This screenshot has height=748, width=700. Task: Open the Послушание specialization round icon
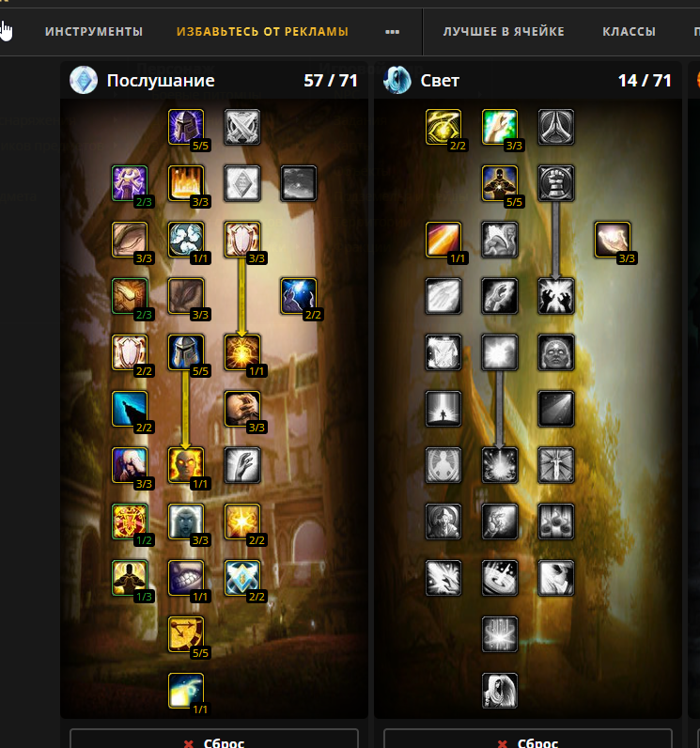tap(84, 80)
